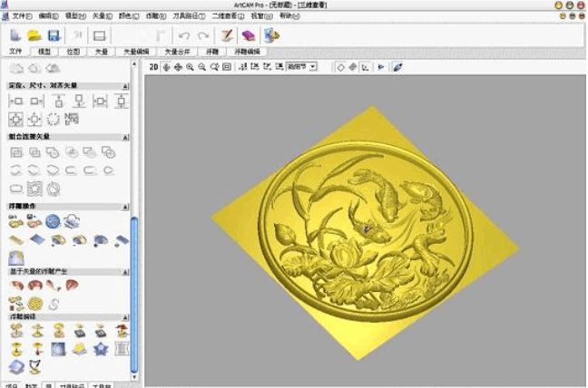
Task: Click the first vector merge overlapping squares icon
Action: [16, 152]
